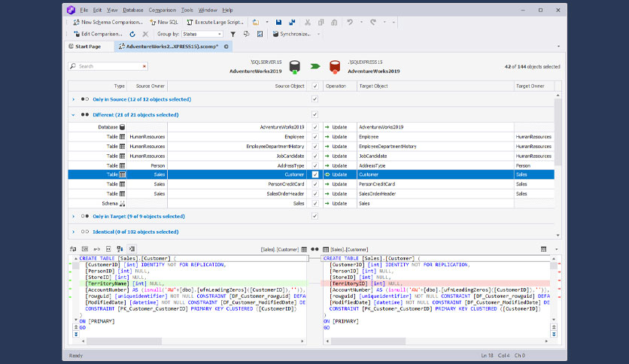Click the Filter funnel icon
Image resolution: width=629 pixels, height=364 pixels.
232,34
